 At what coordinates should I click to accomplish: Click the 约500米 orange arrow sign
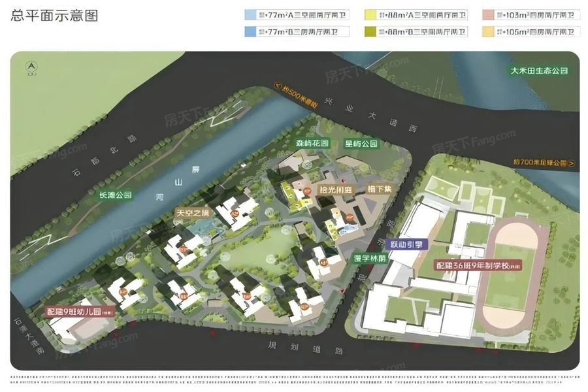[x=296, y=94]
